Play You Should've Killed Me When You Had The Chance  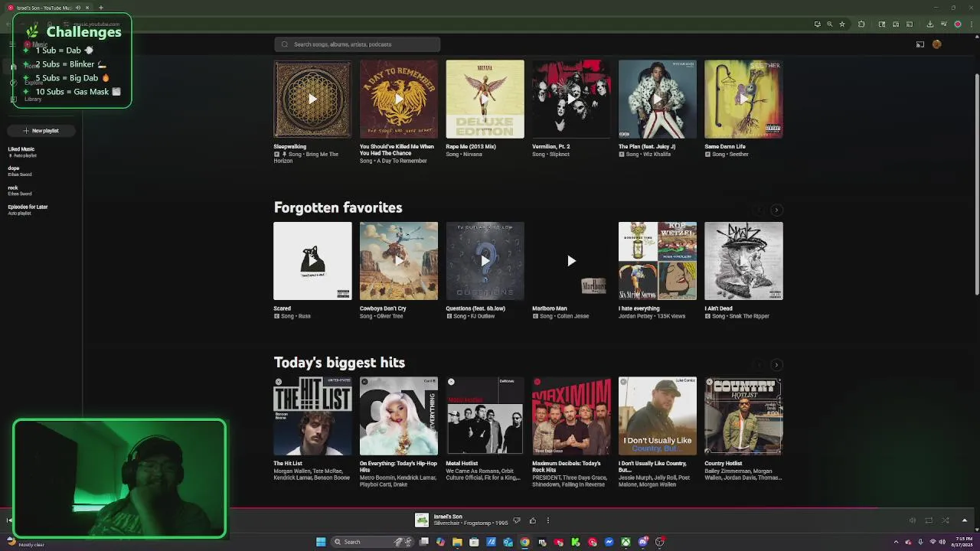click(399, 99)
